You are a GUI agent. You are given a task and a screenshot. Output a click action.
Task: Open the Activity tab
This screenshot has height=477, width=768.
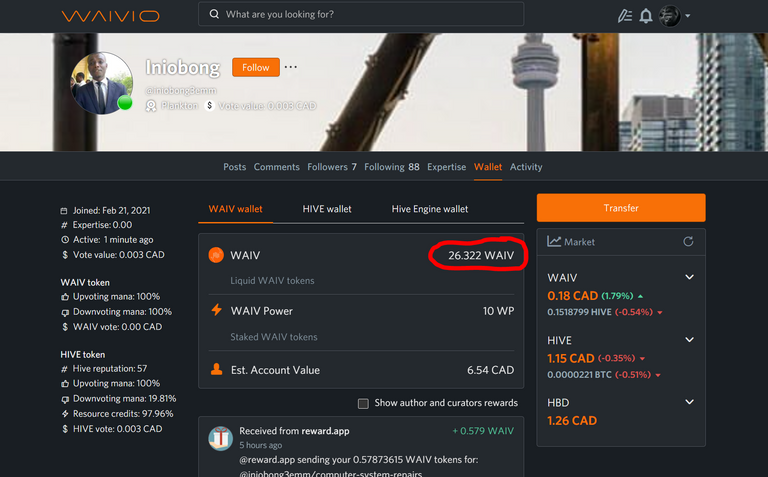[526, 167]
